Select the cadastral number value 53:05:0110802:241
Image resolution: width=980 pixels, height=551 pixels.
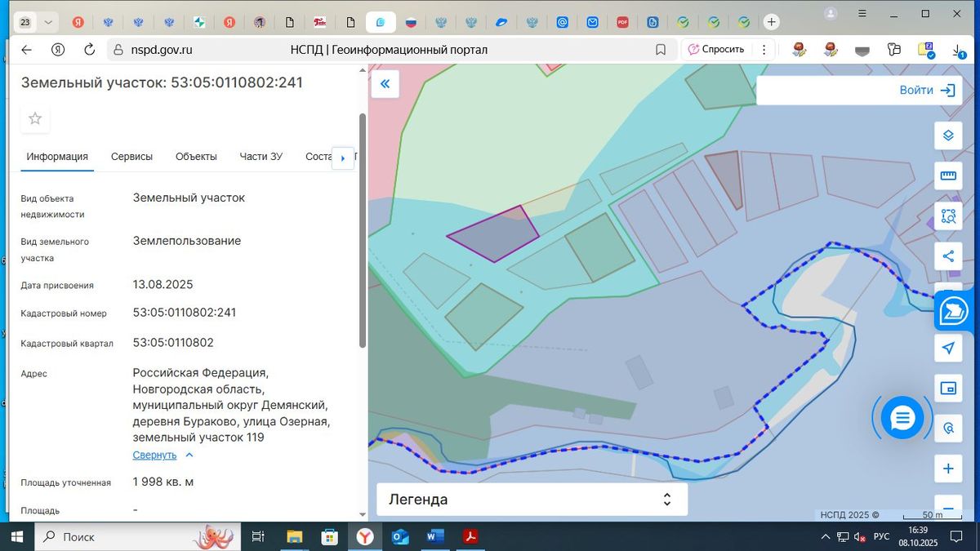(185, 313)
